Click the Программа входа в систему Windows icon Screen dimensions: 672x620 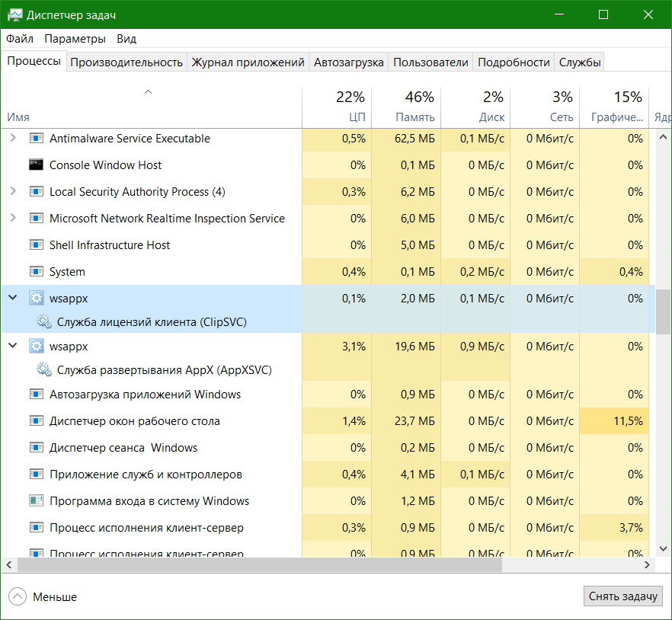click(36, 501)
